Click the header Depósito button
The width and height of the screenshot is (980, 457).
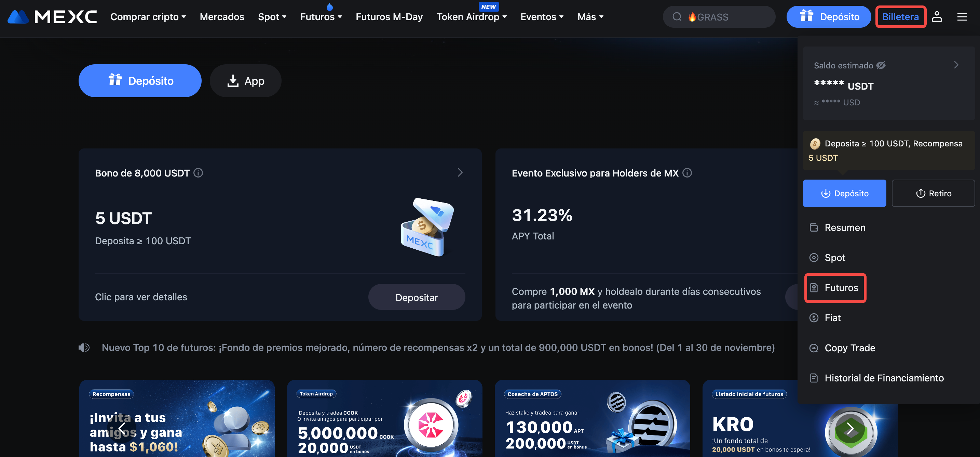[x=829, y=17]
